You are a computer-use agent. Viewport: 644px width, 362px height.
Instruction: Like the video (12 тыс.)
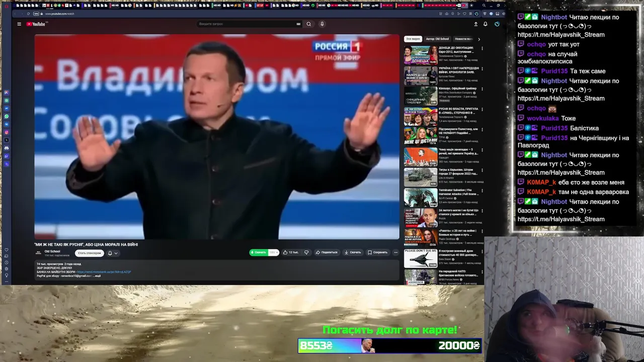point(291,252)
